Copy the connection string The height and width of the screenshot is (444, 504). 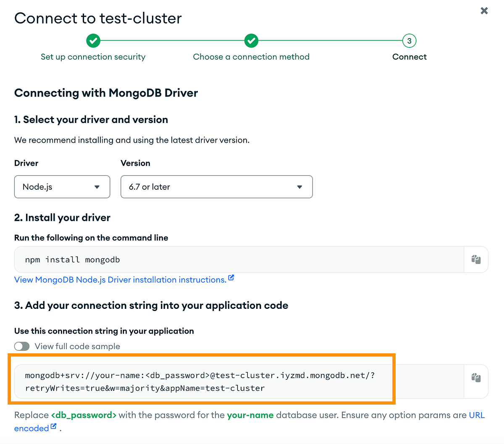coord(476,377)
